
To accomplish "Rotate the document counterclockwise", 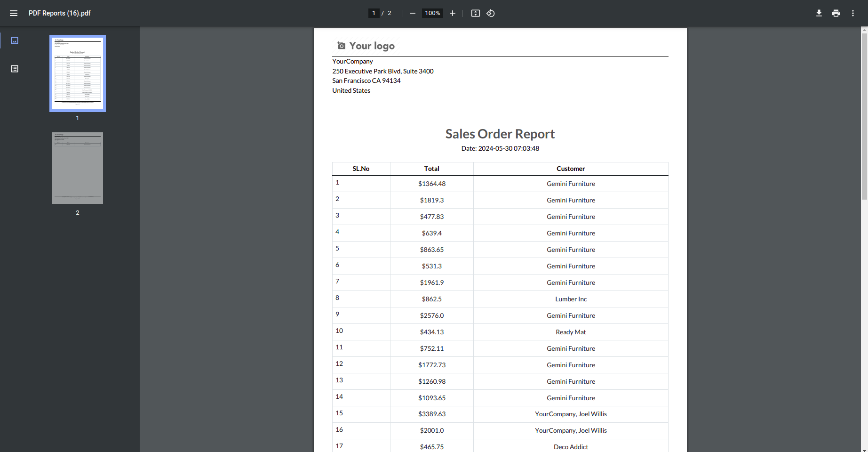I will click(x=491, y=13).
